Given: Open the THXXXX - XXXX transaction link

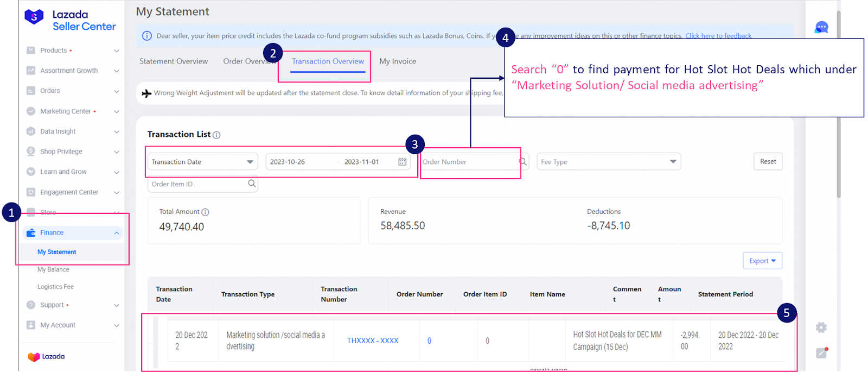Looking at the screenshot, I should click(373, 341).
